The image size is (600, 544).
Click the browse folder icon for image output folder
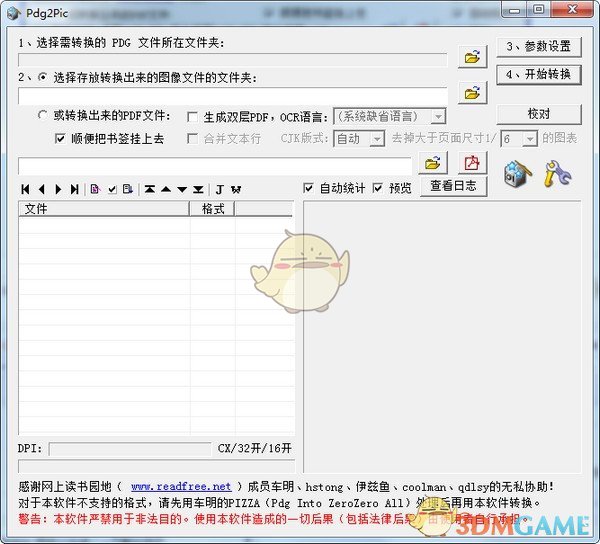coord(471,93)
